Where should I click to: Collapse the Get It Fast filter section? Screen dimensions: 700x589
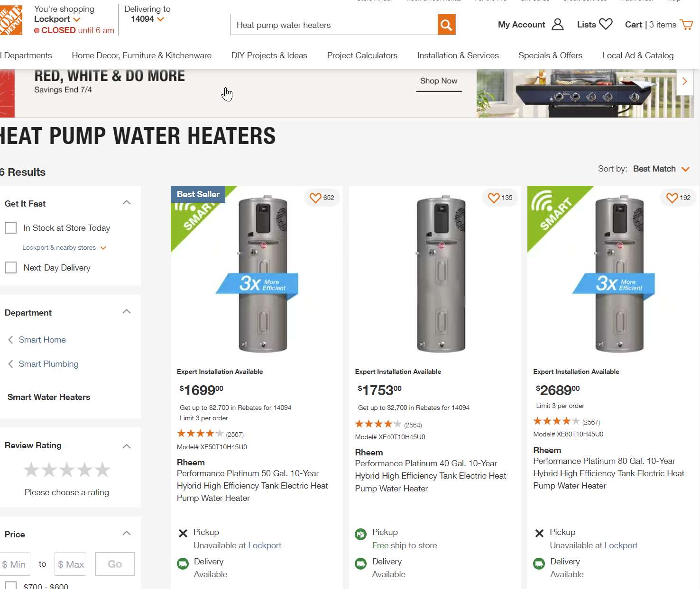[127, 203]
